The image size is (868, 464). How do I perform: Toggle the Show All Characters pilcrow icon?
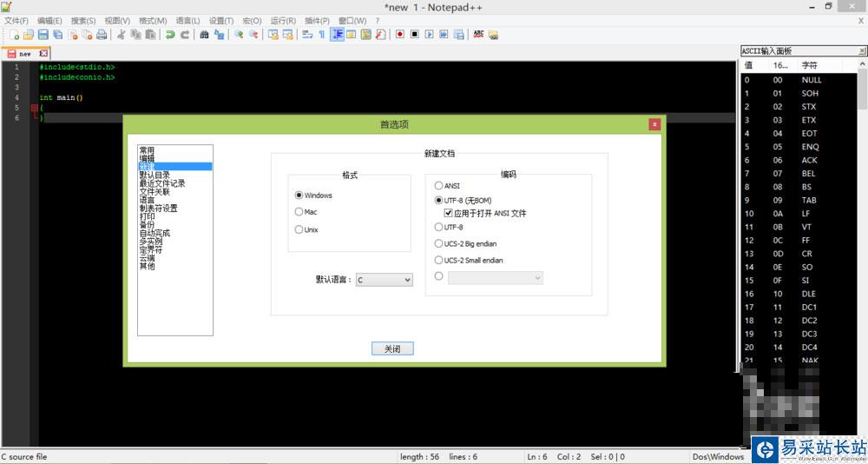(322, 35)
